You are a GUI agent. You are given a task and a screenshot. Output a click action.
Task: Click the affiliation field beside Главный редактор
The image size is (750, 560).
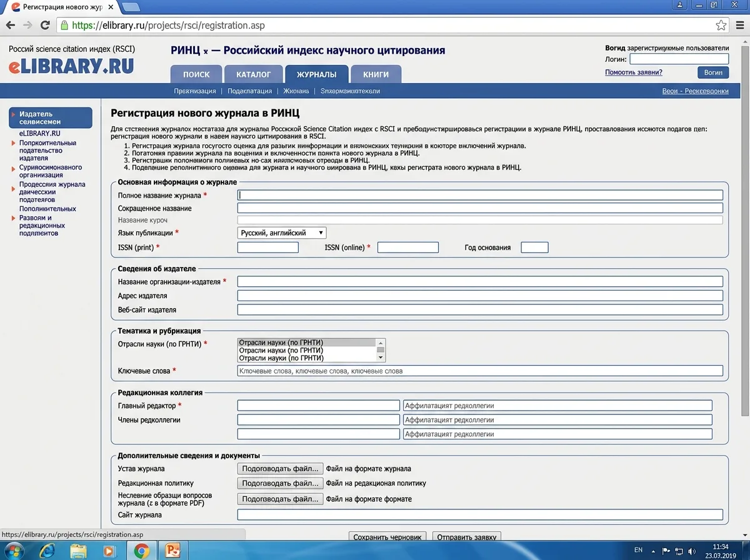click(x=557, y=406)
